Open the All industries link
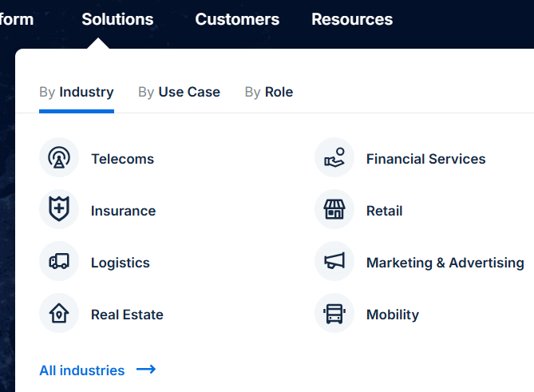The width and height of the screenshot is (534, 392). pos(82,370)
